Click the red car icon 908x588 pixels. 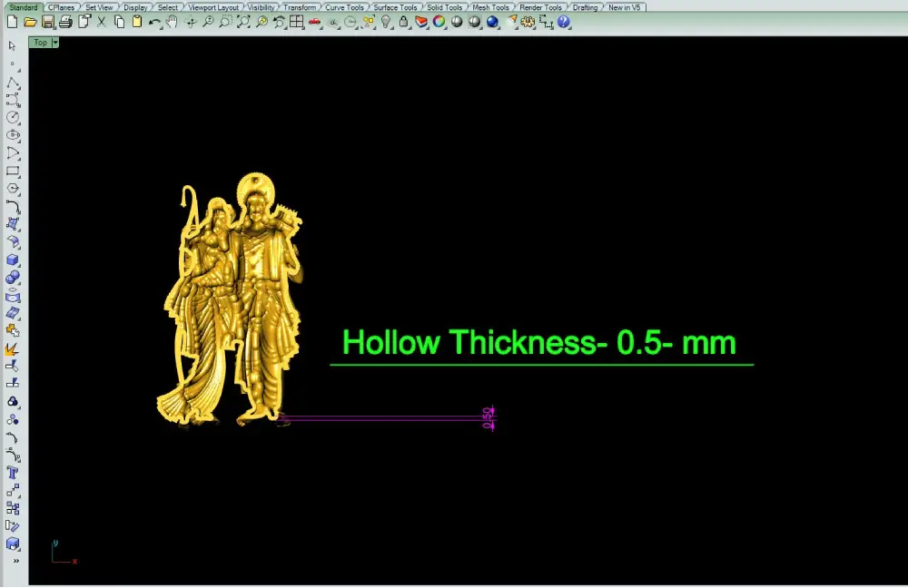(314, 22)
